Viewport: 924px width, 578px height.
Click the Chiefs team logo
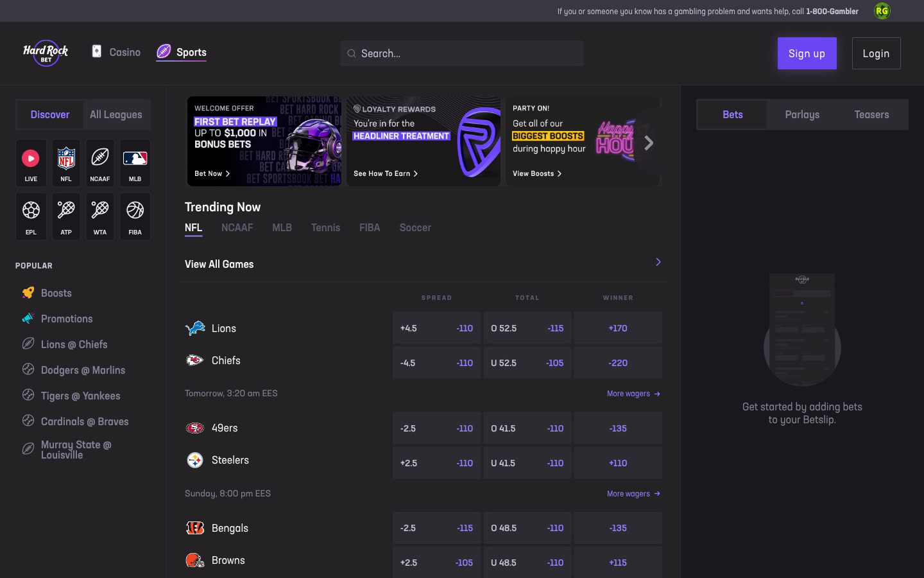[195, 360]
